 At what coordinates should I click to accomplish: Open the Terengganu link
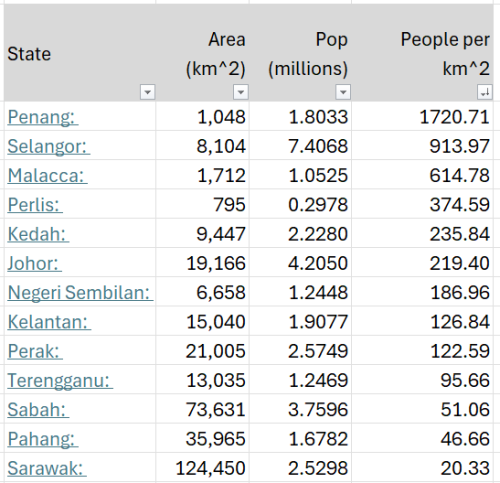[x=60, y=380]
